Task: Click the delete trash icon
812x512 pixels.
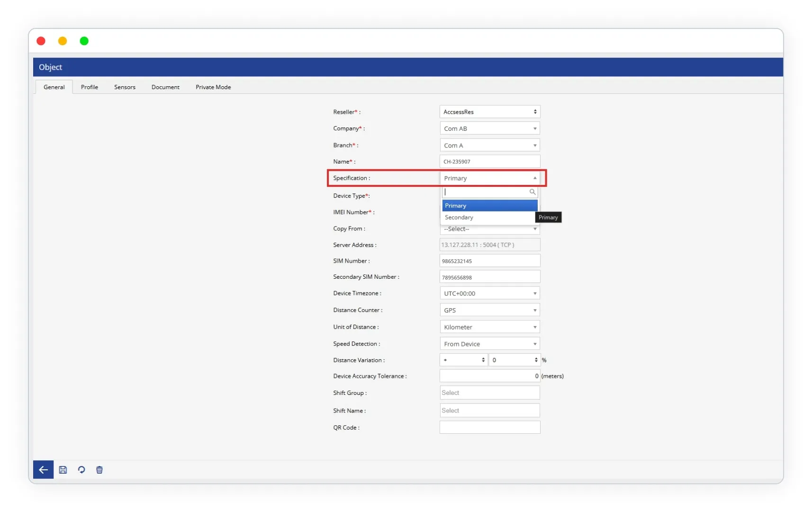Action: click(x=99, y=470)
